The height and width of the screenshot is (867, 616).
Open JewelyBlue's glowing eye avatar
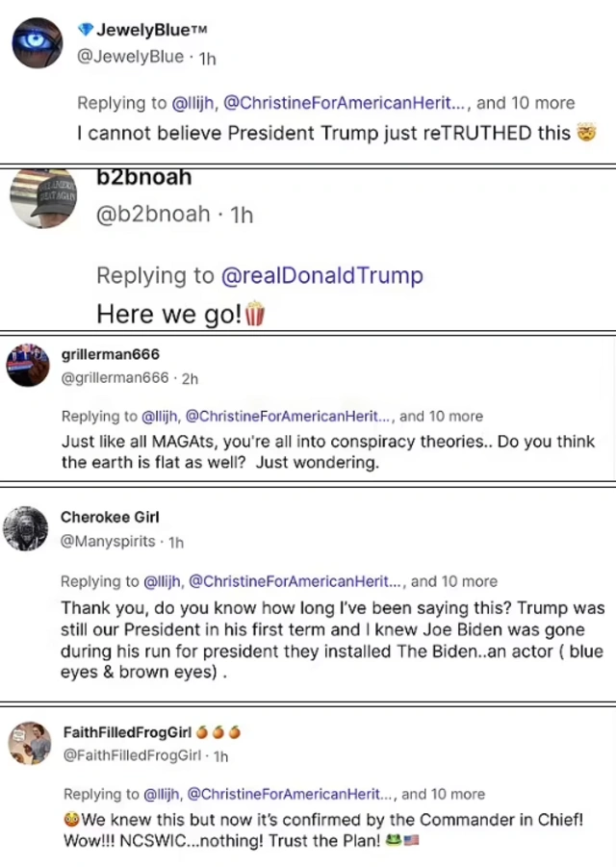[x=38, y=43]
